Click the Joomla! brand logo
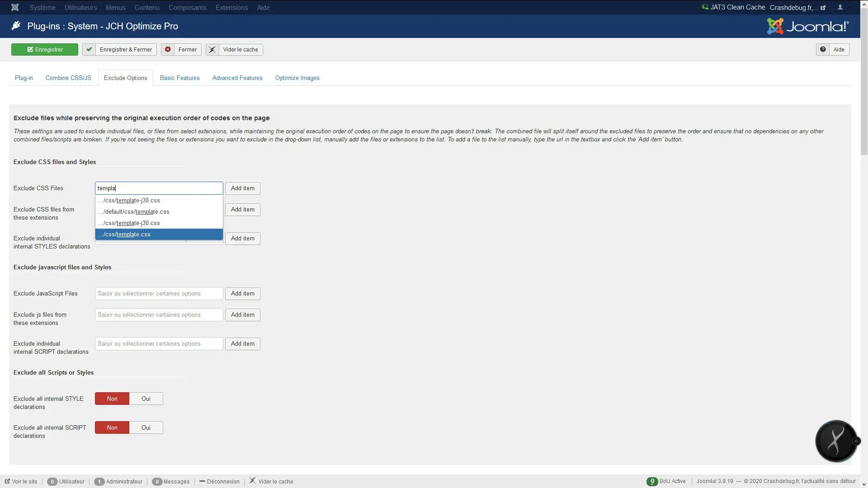Viewport: 868px width, 488px height. point(808,26)
